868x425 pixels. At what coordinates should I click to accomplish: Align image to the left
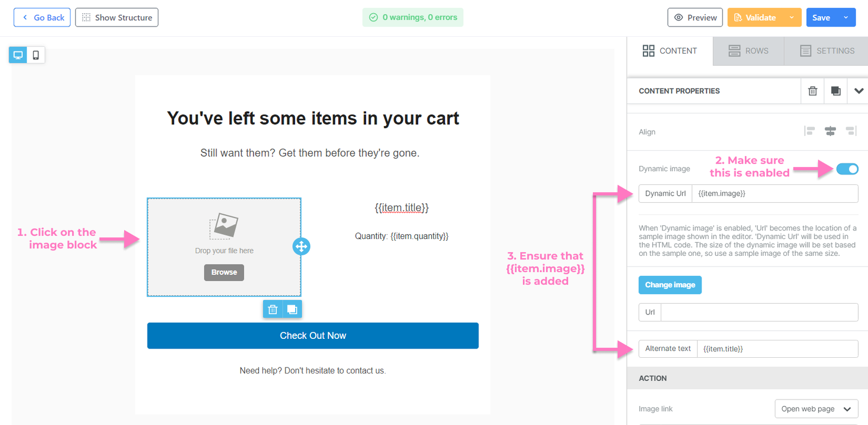(810, 131)
